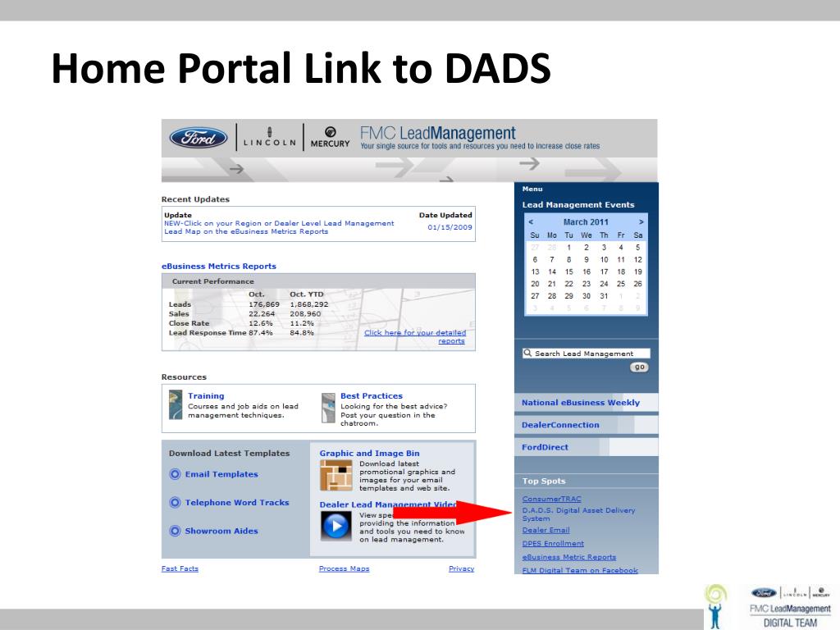The image size is (840, 630).
Task: Click the Oct. YTD leads value 1,868,292
Action: tap(309, 304)
